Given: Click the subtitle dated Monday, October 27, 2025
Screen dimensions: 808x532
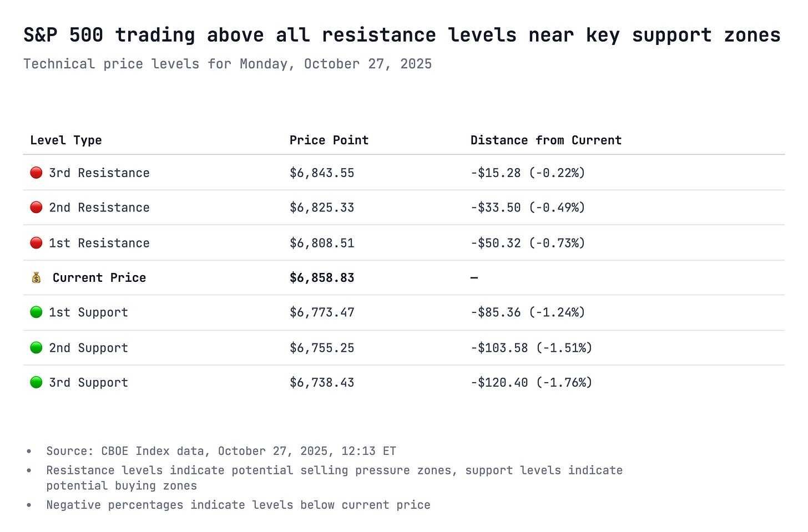Looking at the screenshot, I should [x=228, y=64].
